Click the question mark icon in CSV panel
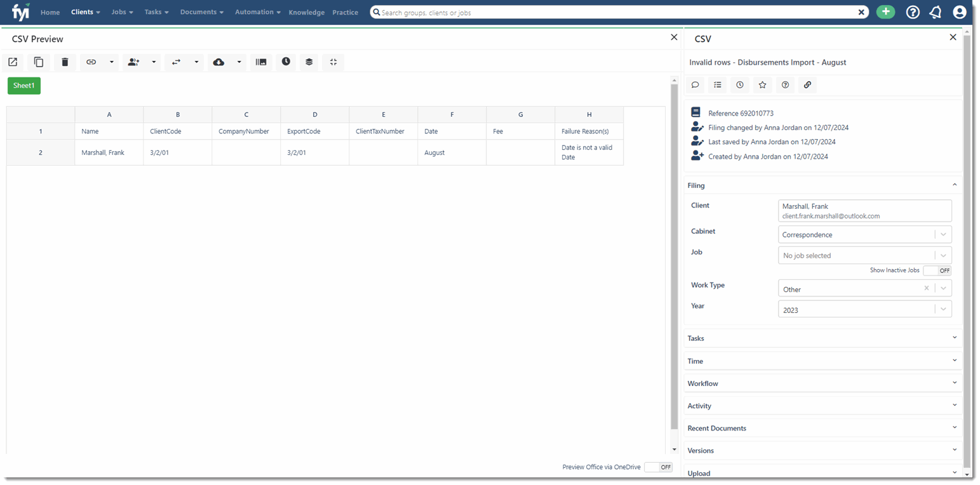The height and width of the screenshot is (485, 980). pos(785,84)
